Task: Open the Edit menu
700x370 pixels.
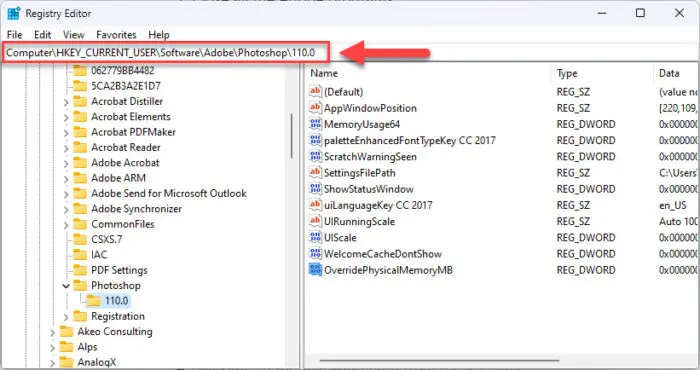Action: pyautogui.click(x=42, y=35)
